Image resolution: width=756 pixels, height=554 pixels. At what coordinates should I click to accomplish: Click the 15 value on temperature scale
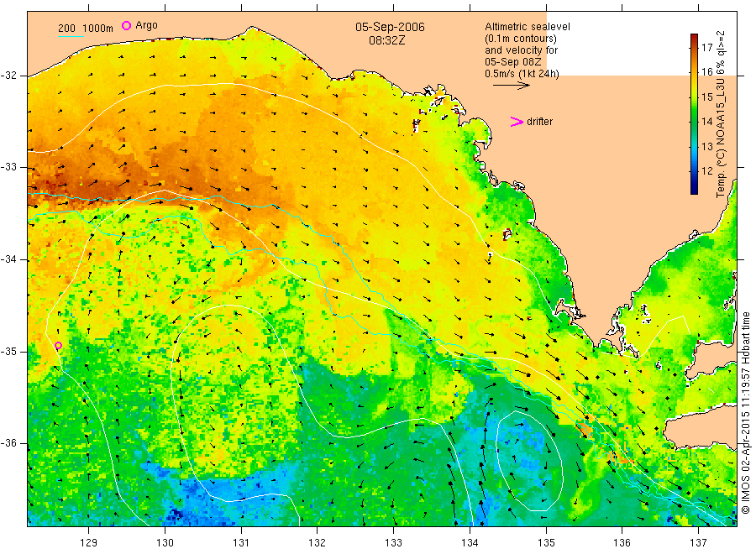(706, 97)
